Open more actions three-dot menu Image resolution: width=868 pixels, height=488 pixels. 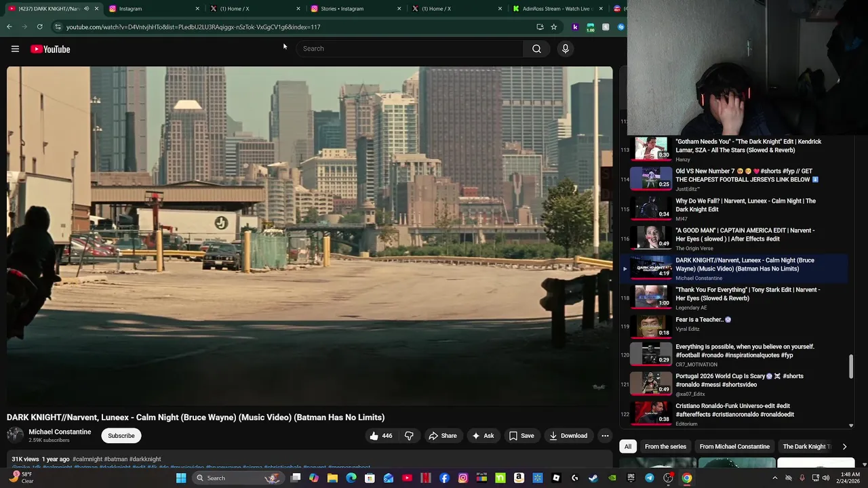pos(605,436)
